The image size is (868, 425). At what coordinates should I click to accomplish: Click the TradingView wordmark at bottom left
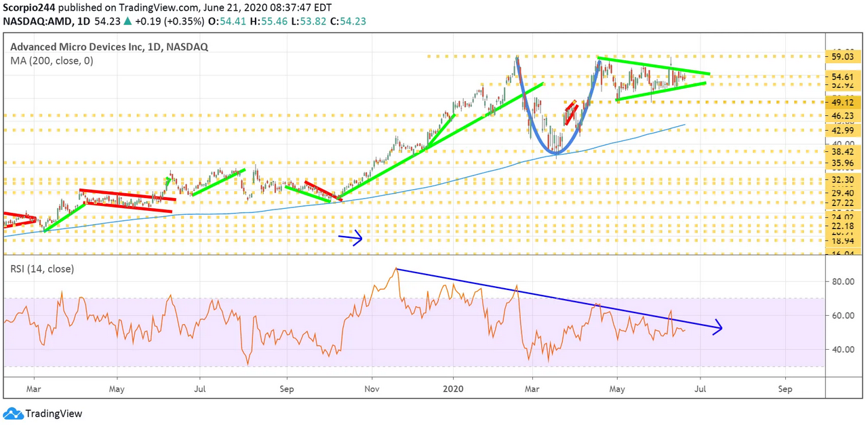point(54,413)
